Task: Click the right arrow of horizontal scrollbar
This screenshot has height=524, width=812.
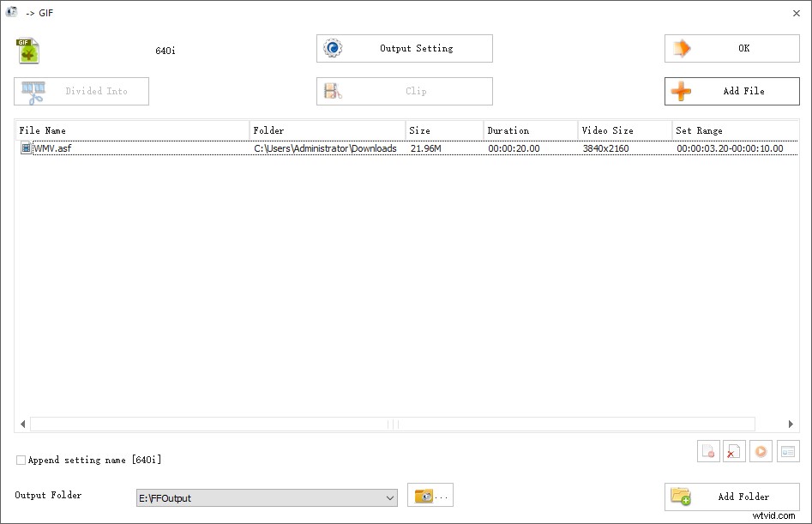Action: tap(791, 424)
